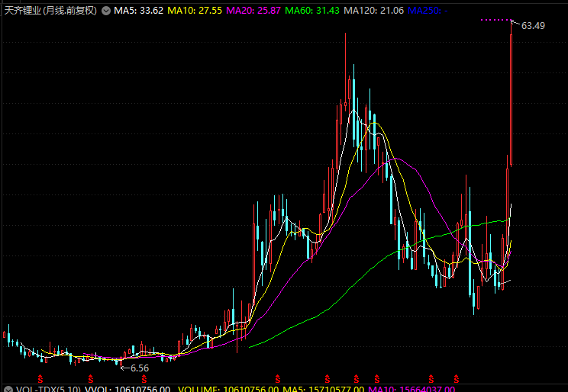Image resolution: width=568 pixels, height=392 pixels.
Task: Click the dotted magenta high-price line
Action: pyautogui.click(x=495, y=21)
